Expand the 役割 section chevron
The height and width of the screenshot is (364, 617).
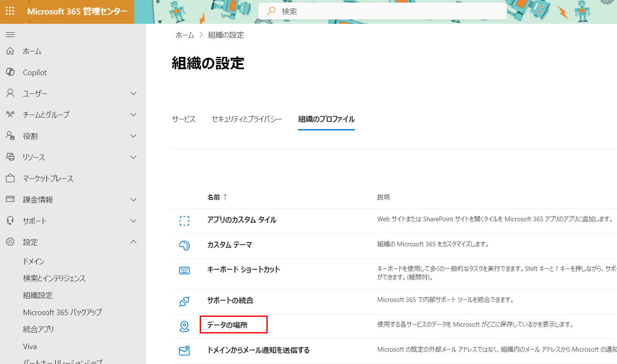click(133, 136)
